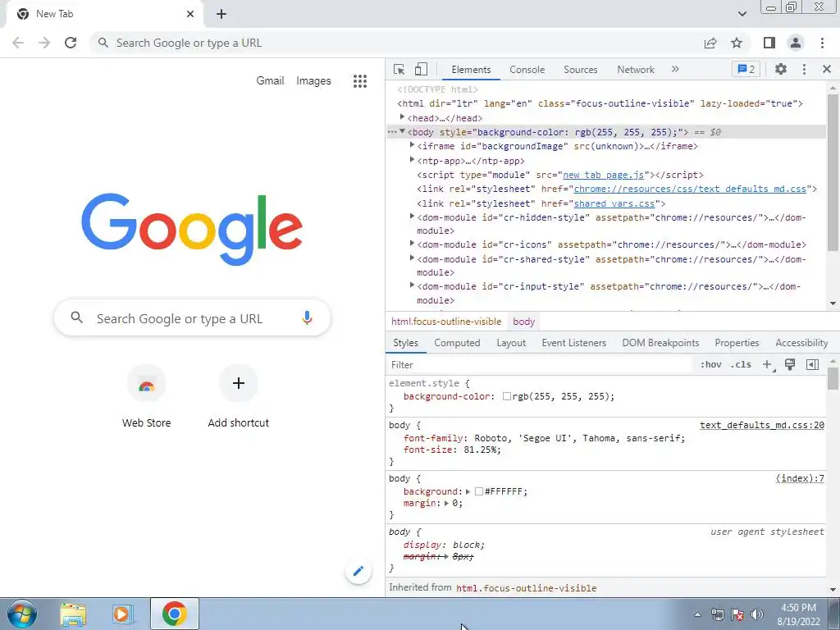Expand the cr-icons dom-module node
Screen dimensions: 840x630
point(412,243)
